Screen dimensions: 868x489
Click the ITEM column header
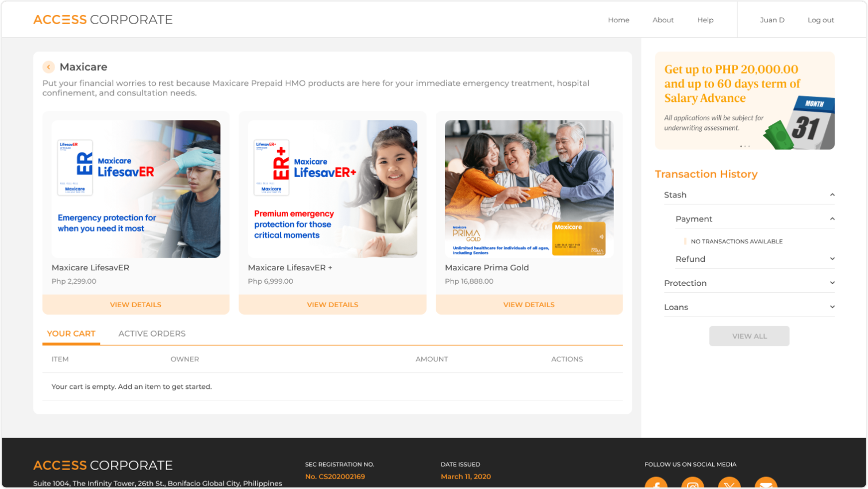click(60, 359)
